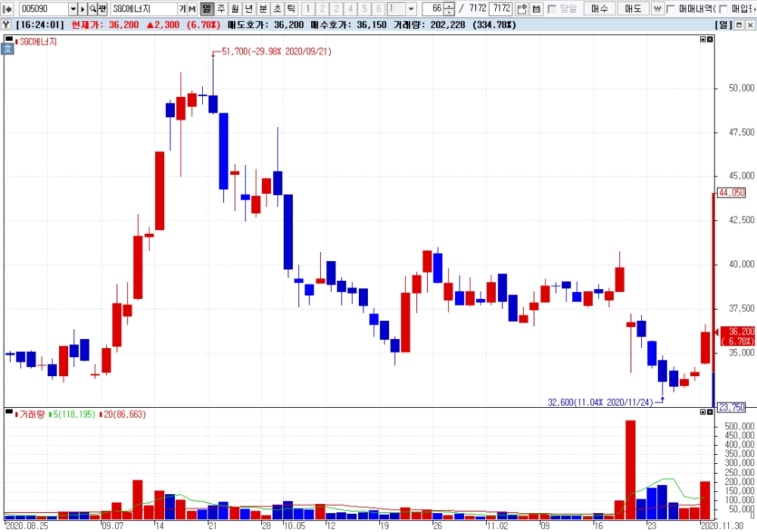Click the 매수 buy button
The image size is (757, 532).
[x=600, y=8]
